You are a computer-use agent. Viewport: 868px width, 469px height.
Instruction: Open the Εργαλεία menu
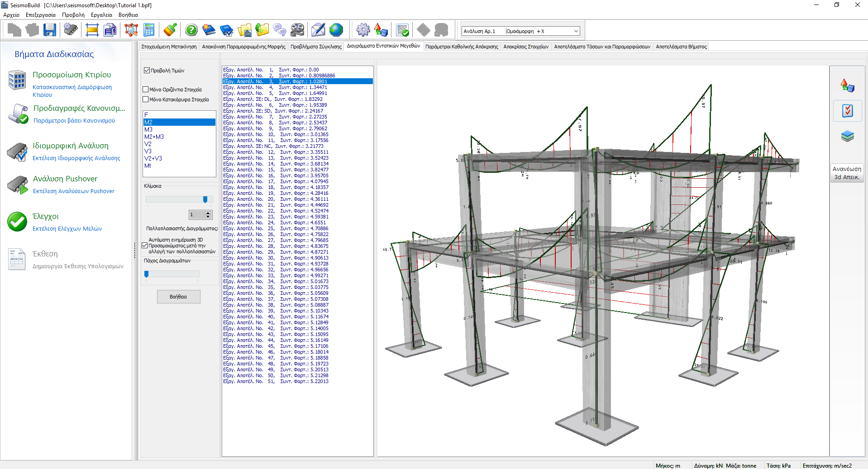pos(101,15)
